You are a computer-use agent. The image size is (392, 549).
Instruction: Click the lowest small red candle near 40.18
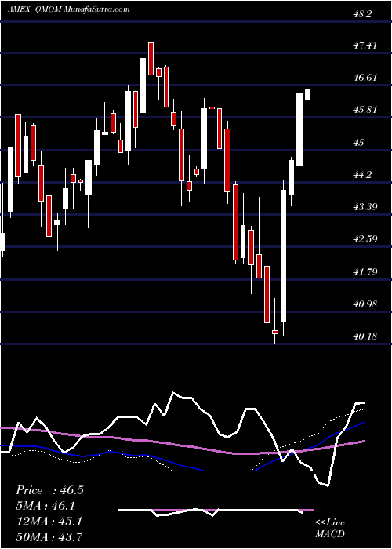click(275, 332)
